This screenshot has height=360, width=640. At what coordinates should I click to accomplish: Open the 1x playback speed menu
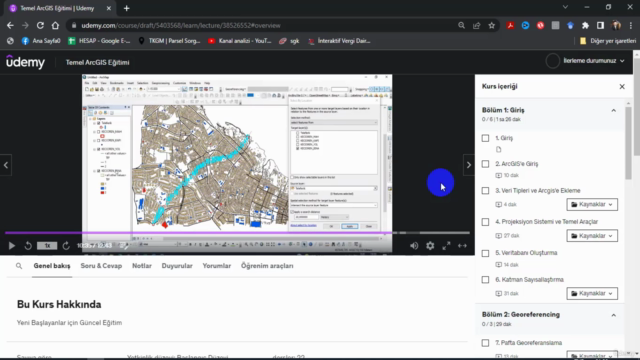(47, 246)
